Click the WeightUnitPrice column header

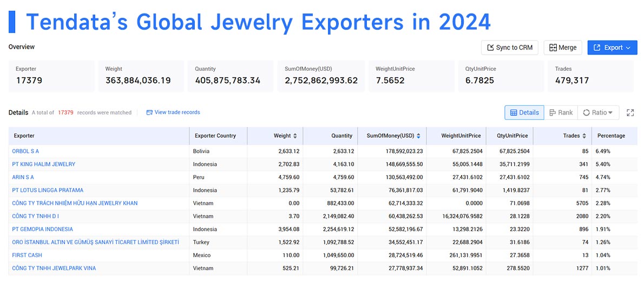(456, 136)
